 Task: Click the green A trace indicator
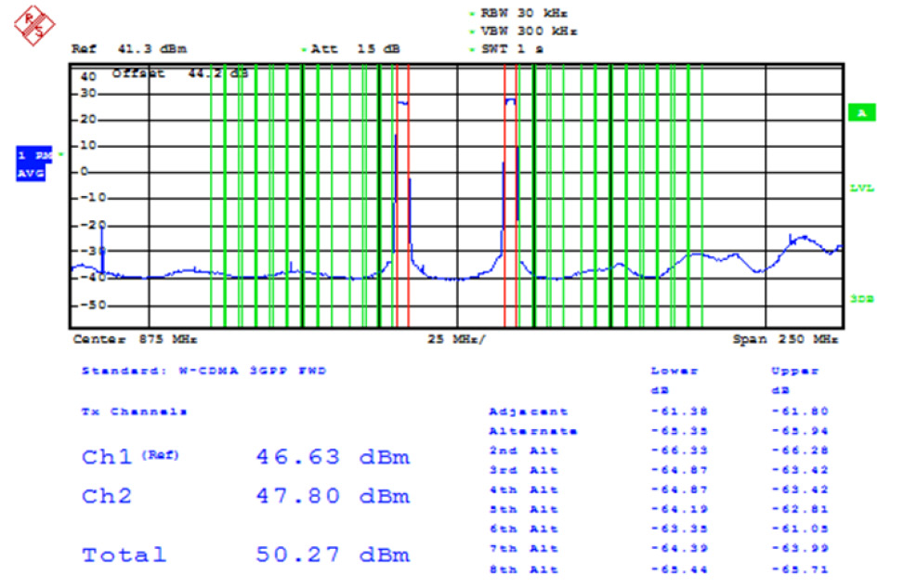[861, 112]
